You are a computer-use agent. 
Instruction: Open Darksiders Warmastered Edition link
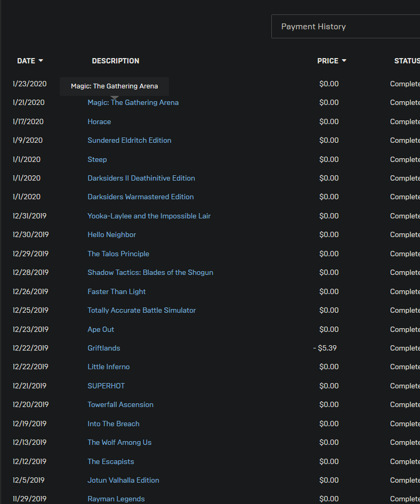[141, 197]
